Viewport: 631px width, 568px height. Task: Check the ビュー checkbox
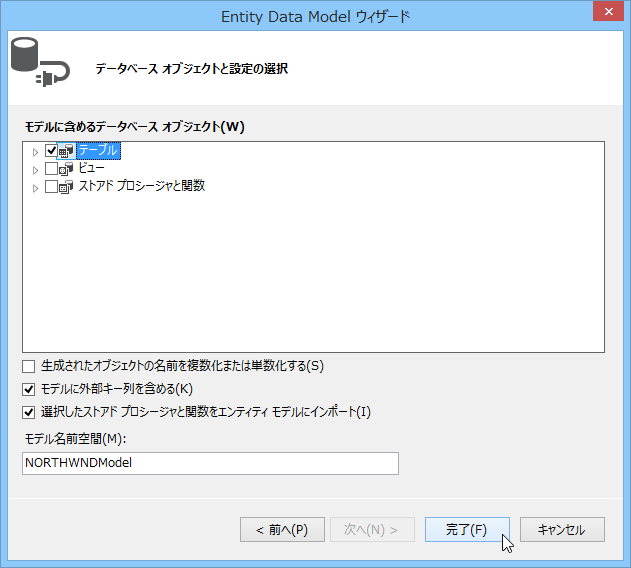52,169
